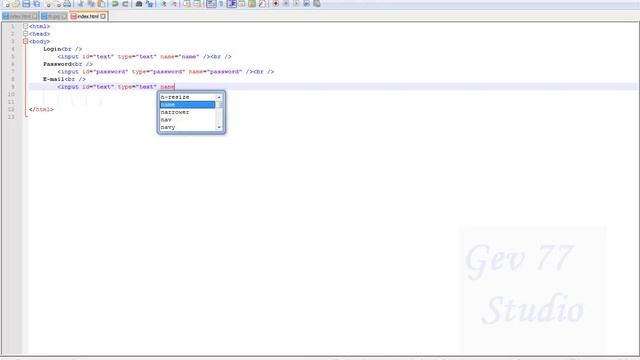
Task: Open Find with the binoculars icon
Action: pos(139,4)
